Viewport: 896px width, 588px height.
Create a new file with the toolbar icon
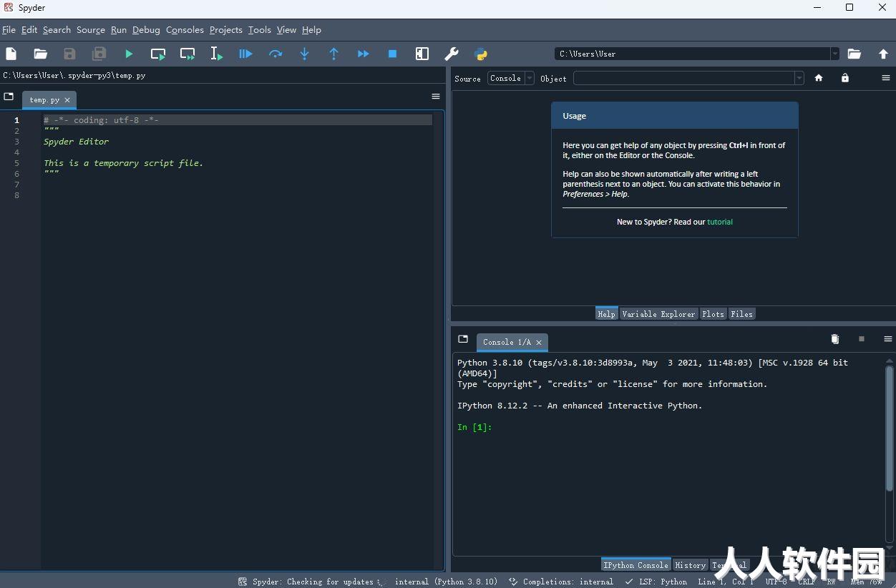11,54
